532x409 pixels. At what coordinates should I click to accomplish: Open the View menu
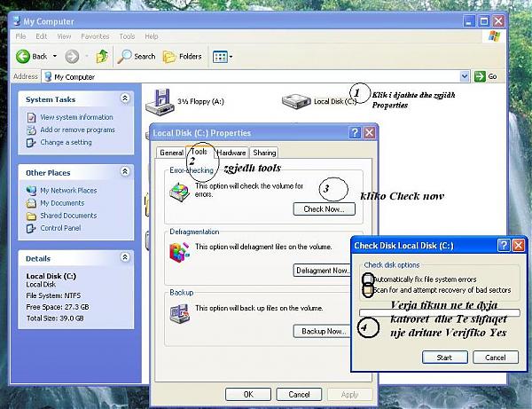(x=64, y=36)
